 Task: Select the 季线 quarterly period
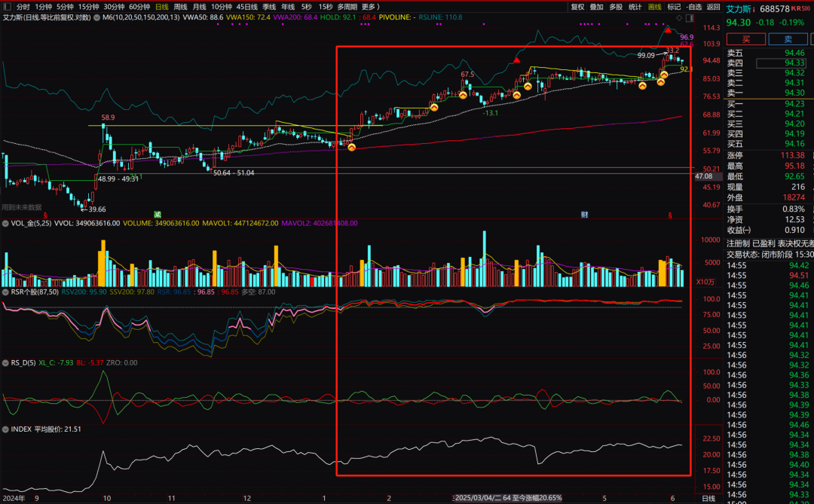269,7
